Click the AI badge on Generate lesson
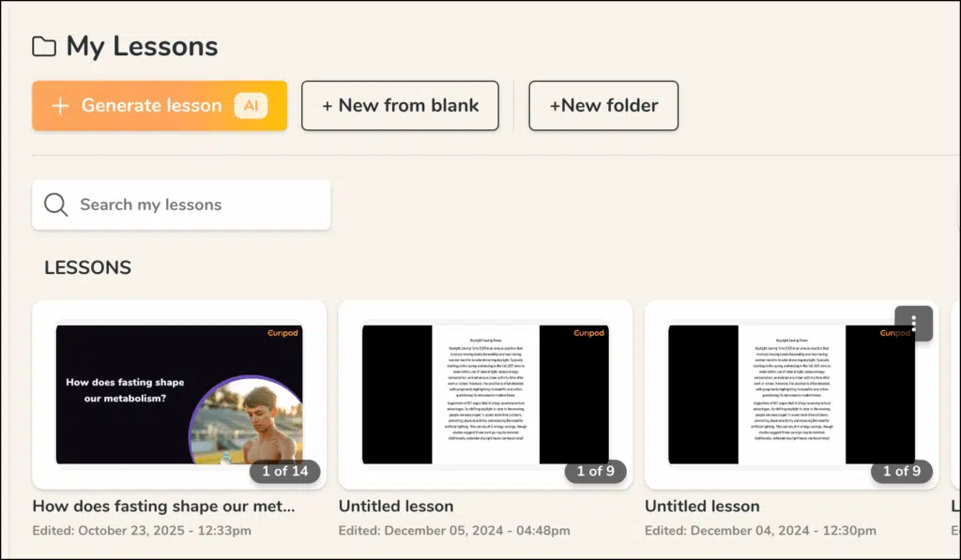This screenshot has width=961, height=560. [251, 106]
